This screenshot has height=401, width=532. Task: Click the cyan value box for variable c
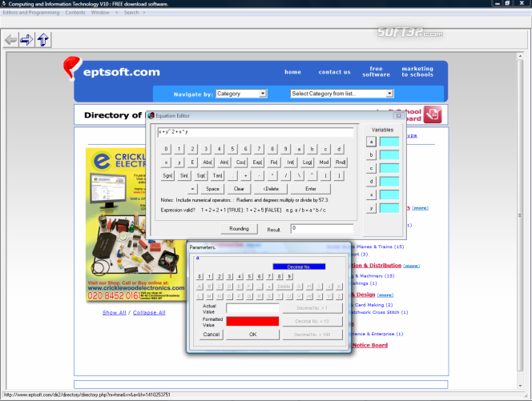click(x=389, y=168)
